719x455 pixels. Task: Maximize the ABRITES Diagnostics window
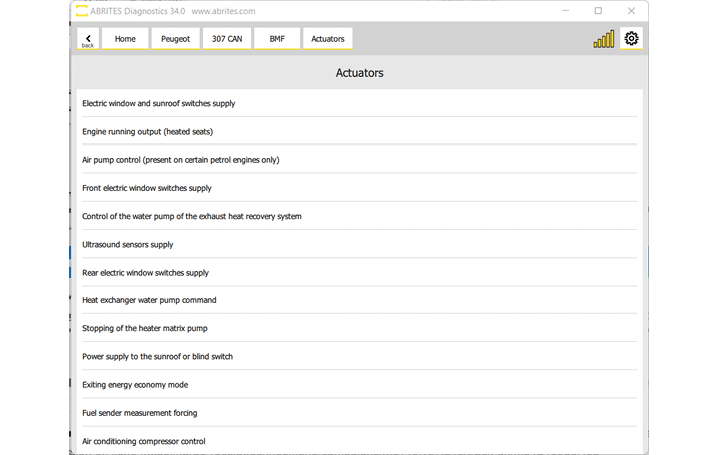point(598,11)
